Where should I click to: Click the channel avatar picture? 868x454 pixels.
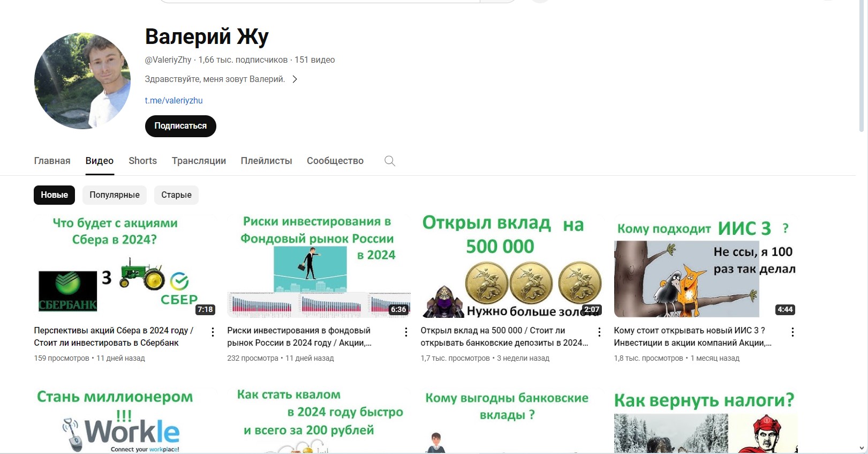[82, 81]
